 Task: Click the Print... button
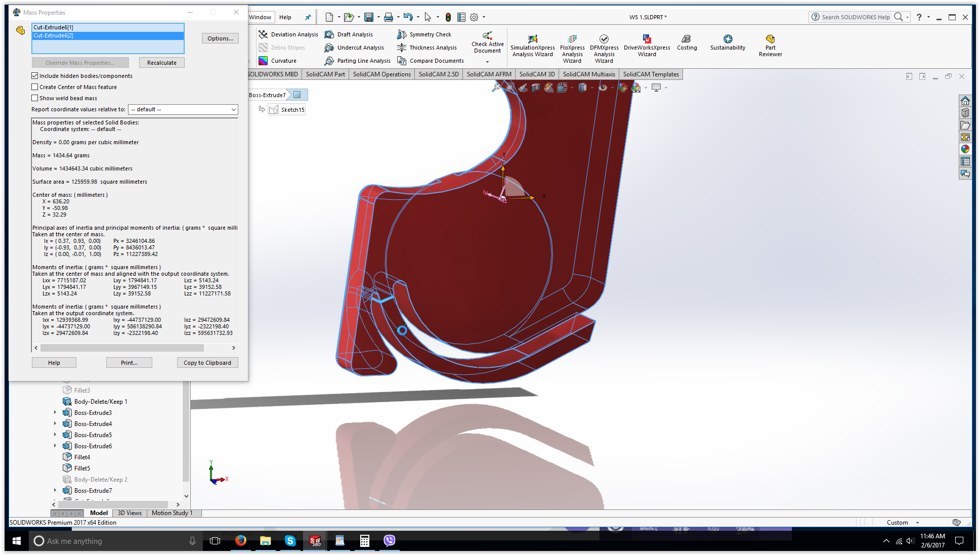pos(129,363)
